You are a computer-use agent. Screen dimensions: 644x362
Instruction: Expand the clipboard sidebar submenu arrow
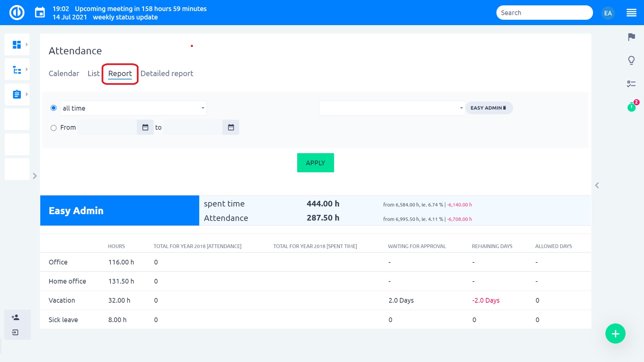(26, 94)
